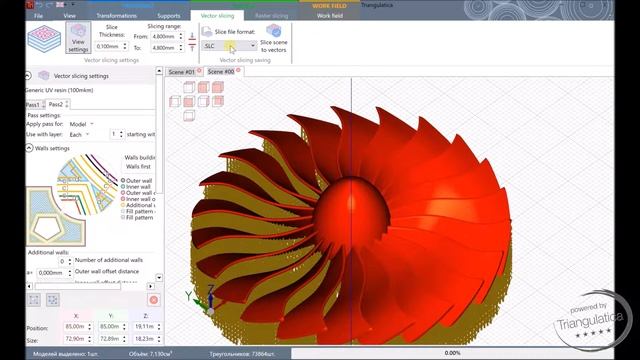Click the layered slicing icon in ribbon
640x360 pixels.
click(x=44, y=38)
